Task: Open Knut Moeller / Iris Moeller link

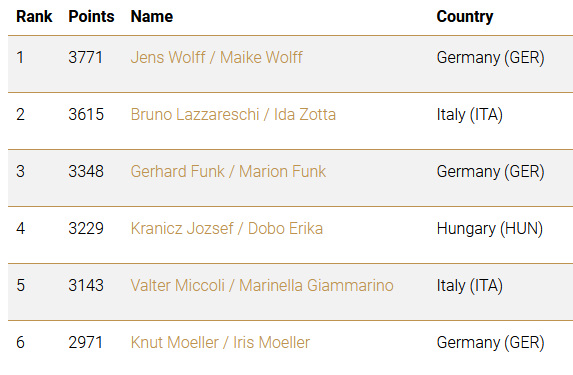Action: pos(220,342)
